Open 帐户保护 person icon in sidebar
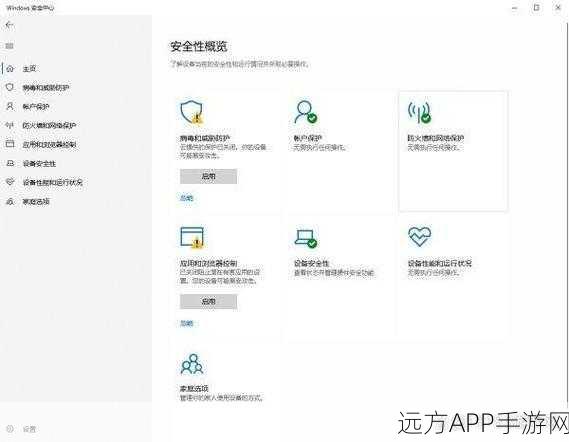This screenshot has width=569, height=442. (10, 106)
